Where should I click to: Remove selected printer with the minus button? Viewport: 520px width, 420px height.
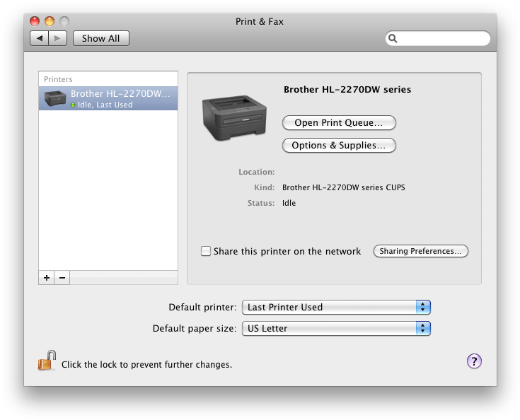[62, 278]
